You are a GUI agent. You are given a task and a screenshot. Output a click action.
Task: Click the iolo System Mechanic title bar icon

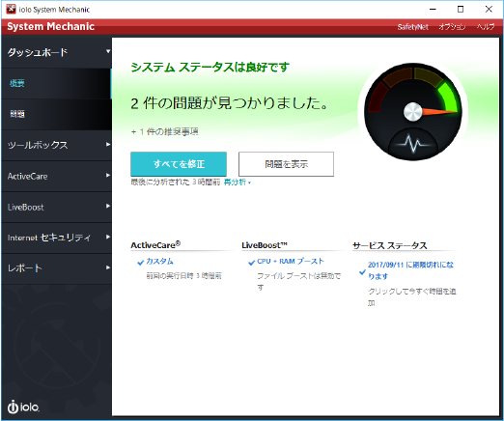(11, 10)
